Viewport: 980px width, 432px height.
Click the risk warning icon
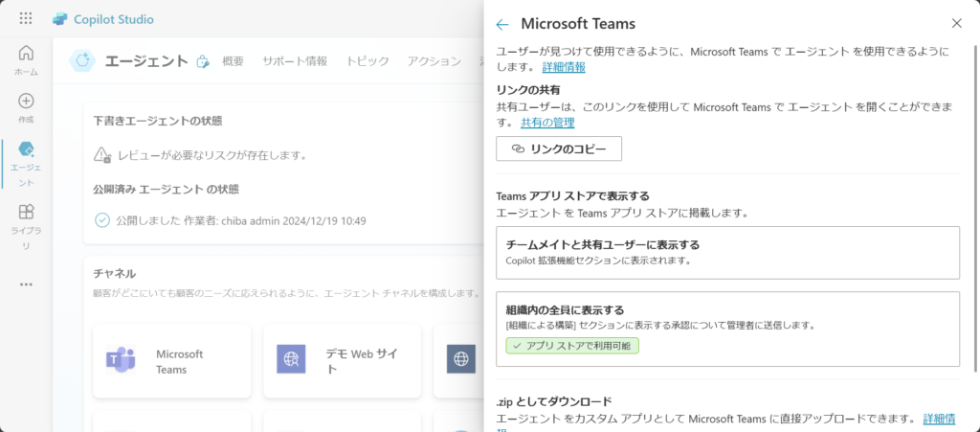tap(102, 154)
